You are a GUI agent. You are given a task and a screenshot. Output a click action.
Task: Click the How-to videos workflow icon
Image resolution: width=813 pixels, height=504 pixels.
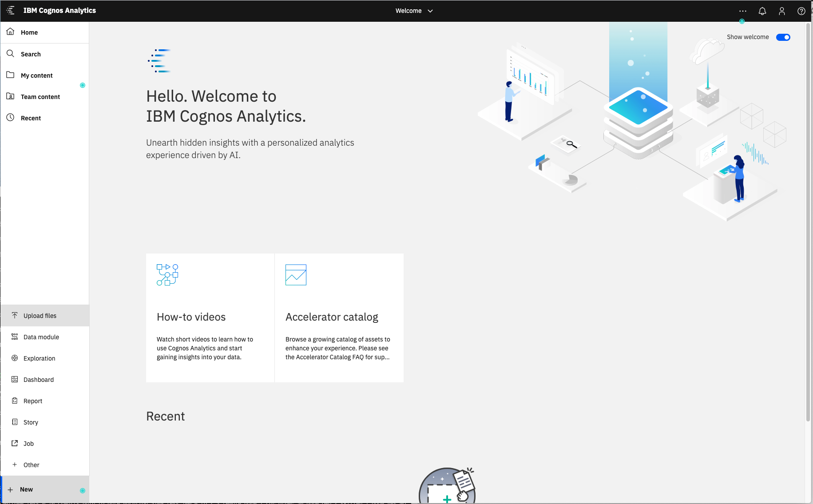tap(167, 275)
